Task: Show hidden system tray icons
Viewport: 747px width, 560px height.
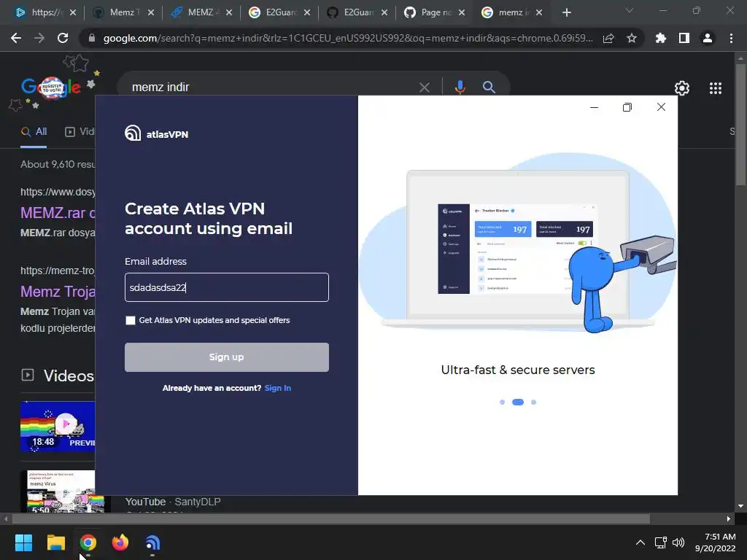Action: [640, 542]
